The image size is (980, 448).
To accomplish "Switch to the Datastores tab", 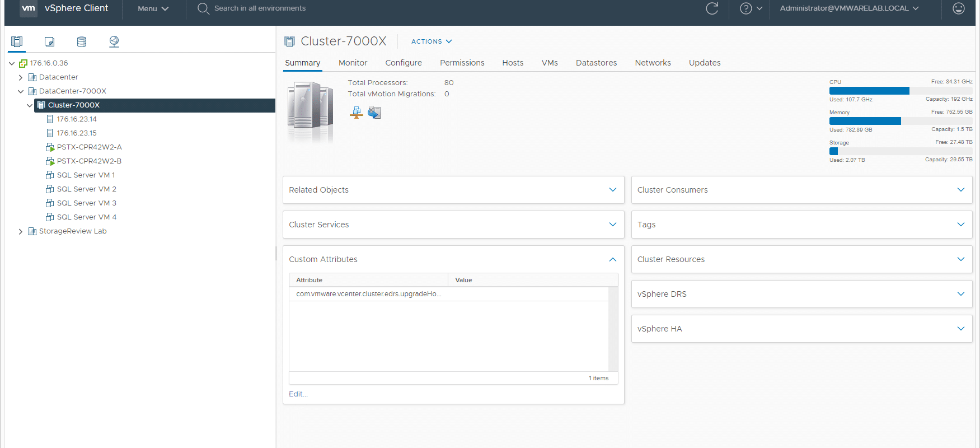I will click(x=597, y=63).
